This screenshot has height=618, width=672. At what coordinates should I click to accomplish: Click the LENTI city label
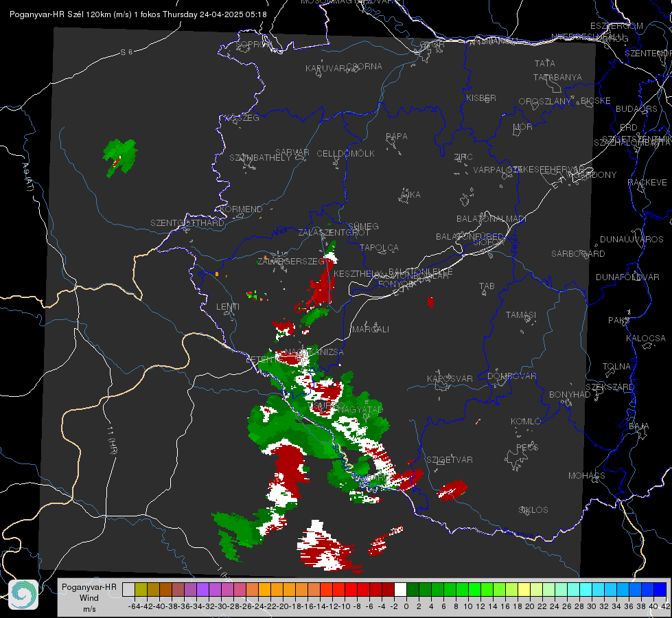tap(228, 307)
